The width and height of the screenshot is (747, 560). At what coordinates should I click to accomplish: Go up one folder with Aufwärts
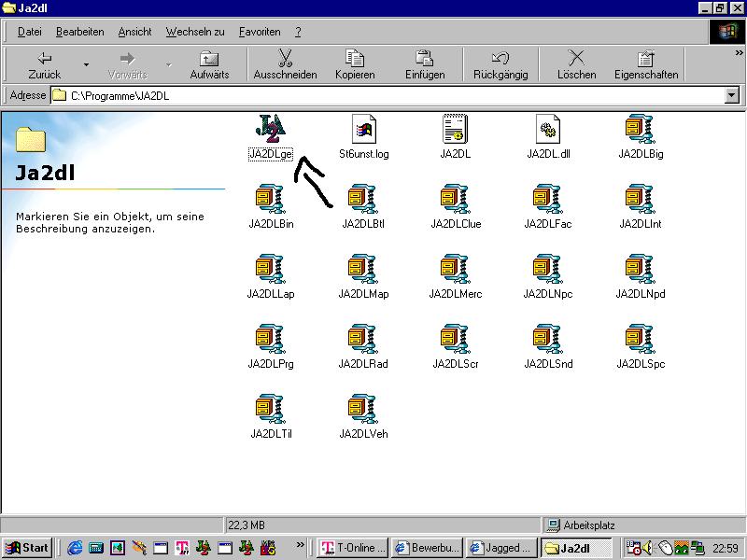[209, 64]
